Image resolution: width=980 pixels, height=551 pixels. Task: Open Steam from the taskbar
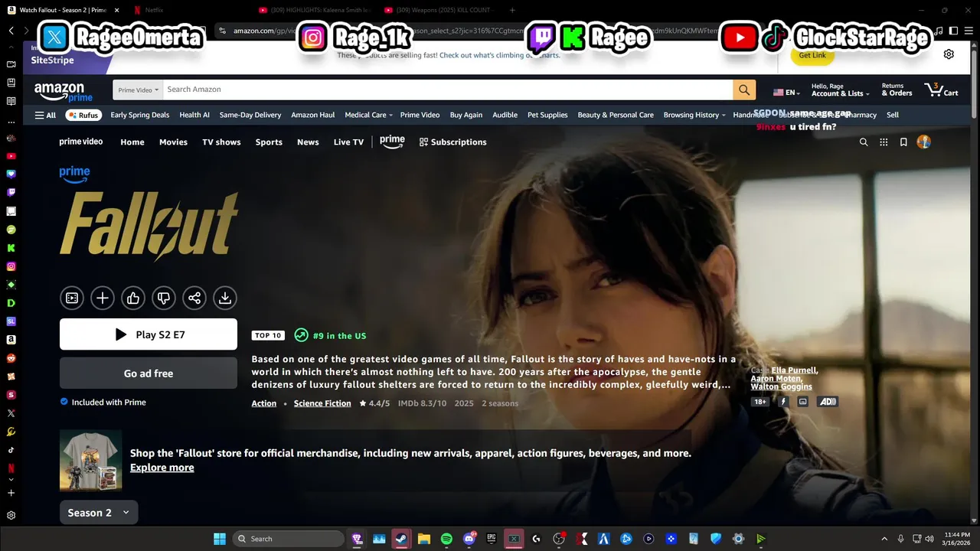400,539
